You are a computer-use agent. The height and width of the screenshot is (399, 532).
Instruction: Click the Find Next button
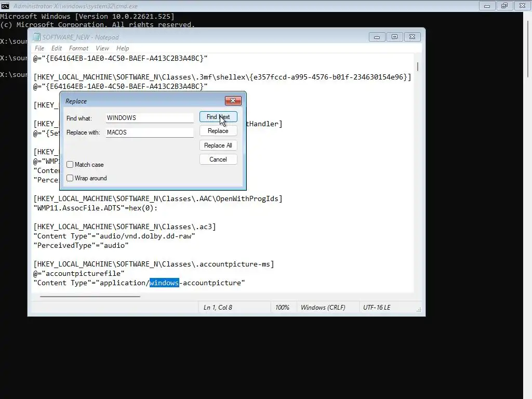(x=218, y=117)
